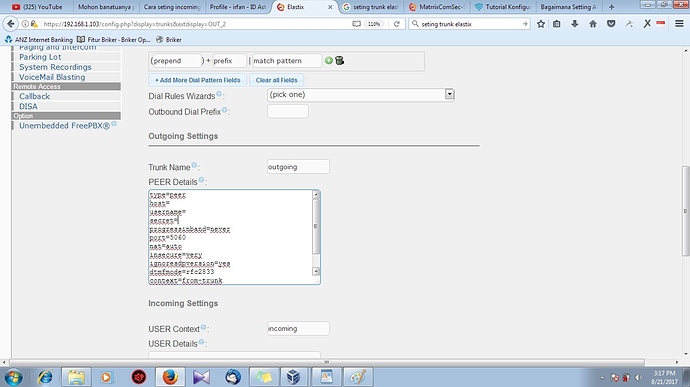Switch to Mohon bantuannya tab

coord(106,7)
